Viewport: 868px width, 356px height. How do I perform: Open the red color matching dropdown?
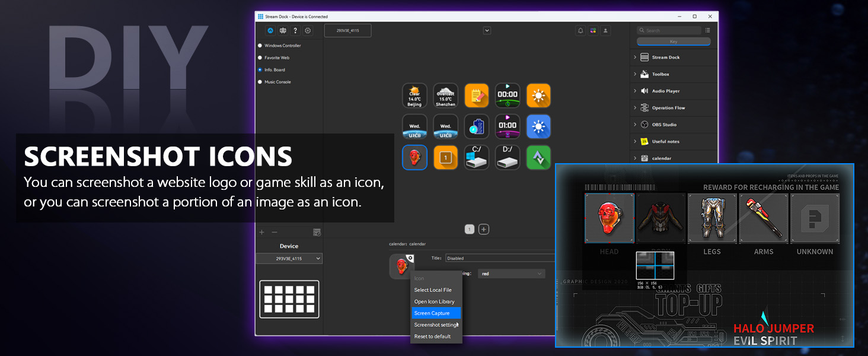point(512,273)
